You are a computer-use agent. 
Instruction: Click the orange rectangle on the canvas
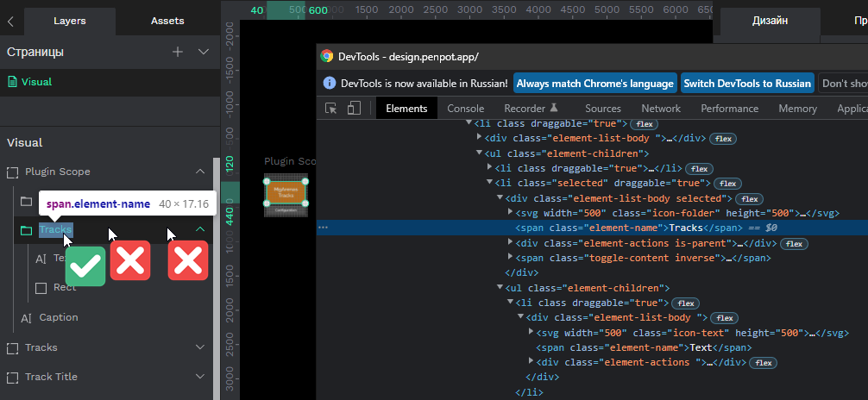pyautogui.click(x=286, y=192)
